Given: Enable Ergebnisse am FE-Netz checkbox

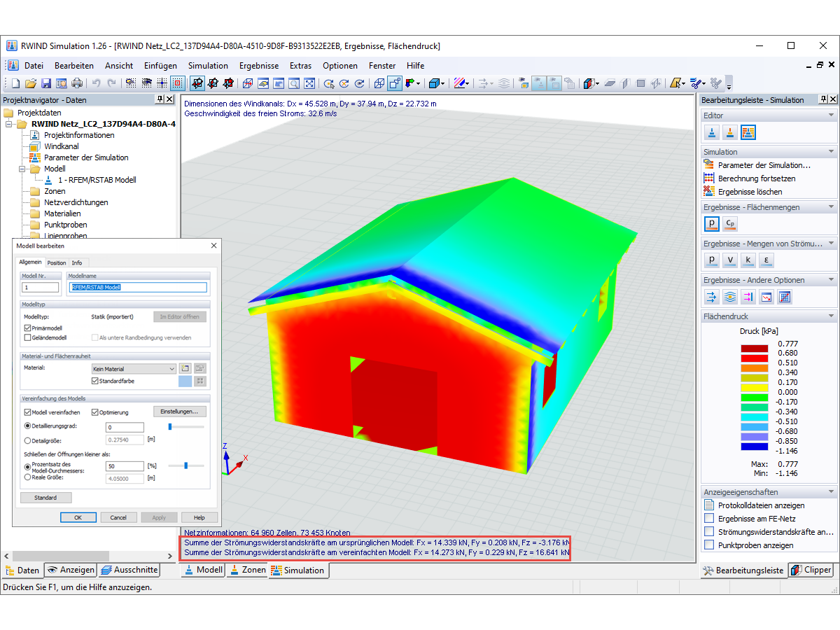Looking at the screenshot, I should (709, 519).
